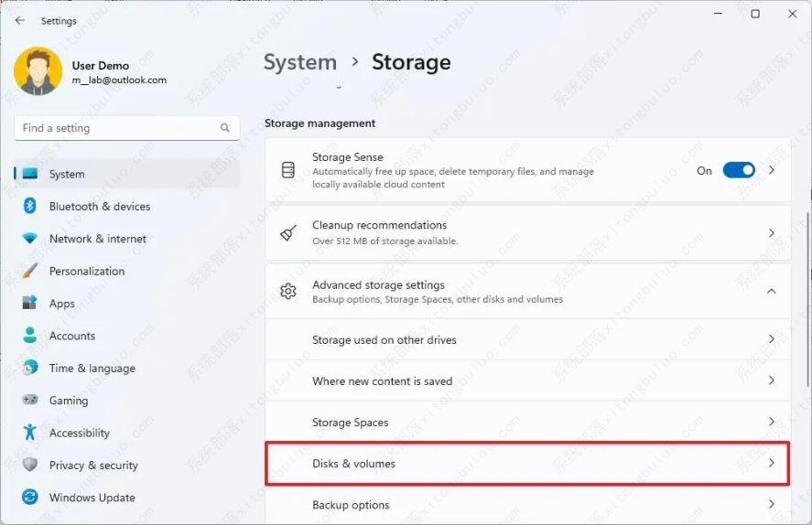The width and height of the screenshot is (812, 525).
Task: Open the Disks & volumes page
Action: (x=527, y=464)
